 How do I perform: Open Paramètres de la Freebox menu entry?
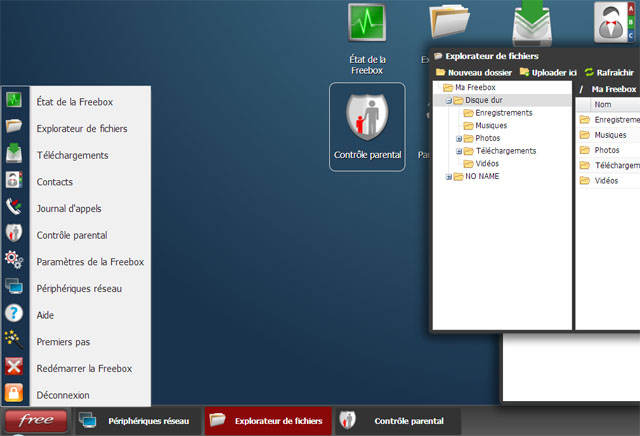(x=90, y=262)
